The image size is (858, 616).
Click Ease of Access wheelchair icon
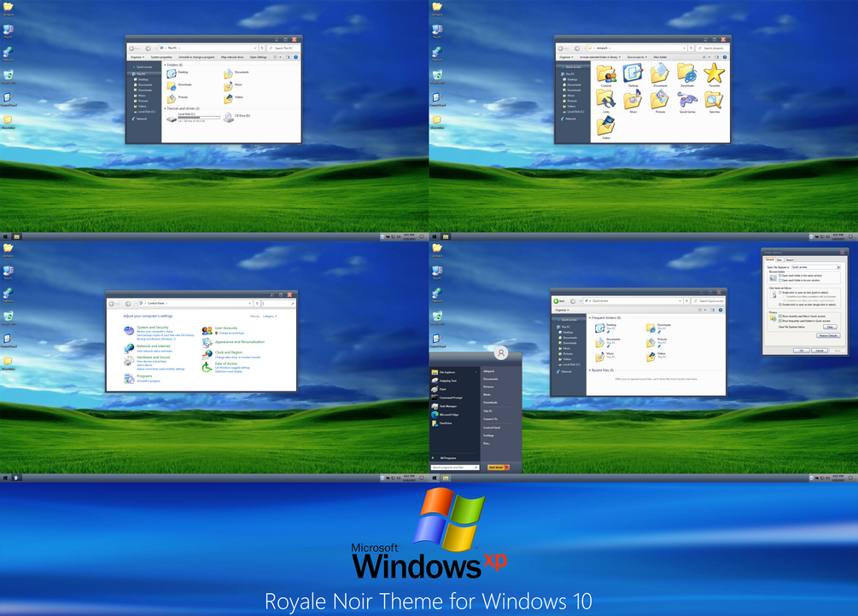point(207,367)
